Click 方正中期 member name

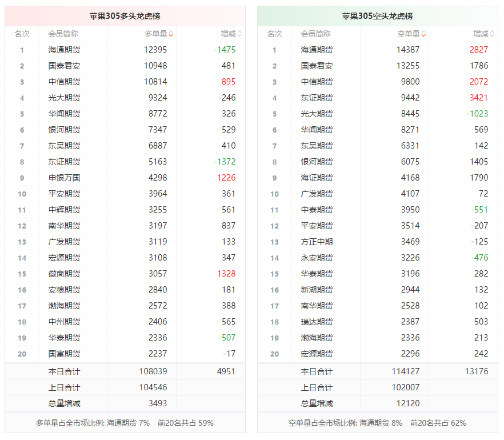point(317,242)
